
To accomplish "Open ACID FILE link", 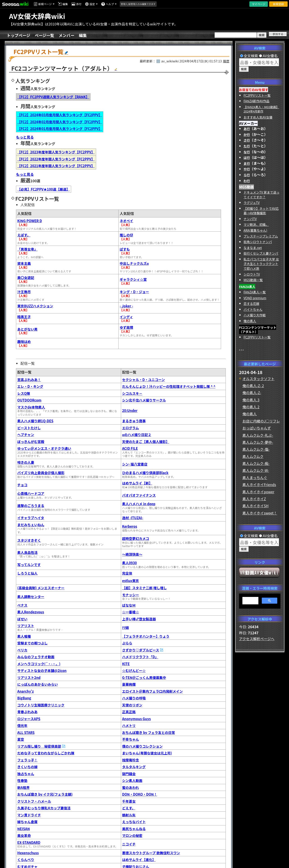I will (x=130, y=448).
